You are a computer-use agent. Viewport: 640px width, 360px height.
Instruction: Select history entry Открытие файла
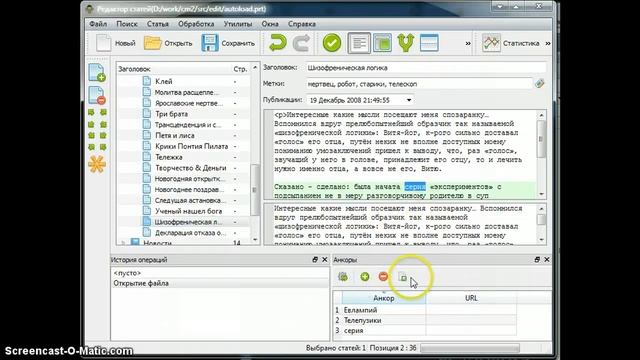(220, 283)
